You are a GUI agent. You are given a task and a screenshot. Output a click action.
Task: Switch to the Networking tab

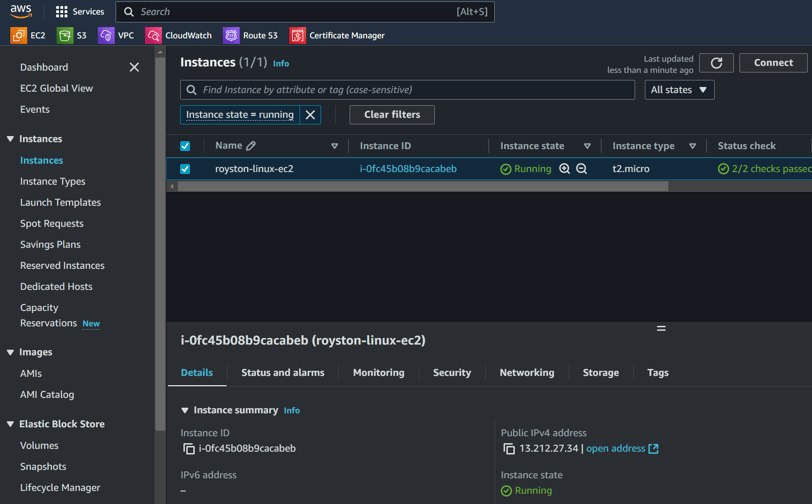click(x=527, y=372)
